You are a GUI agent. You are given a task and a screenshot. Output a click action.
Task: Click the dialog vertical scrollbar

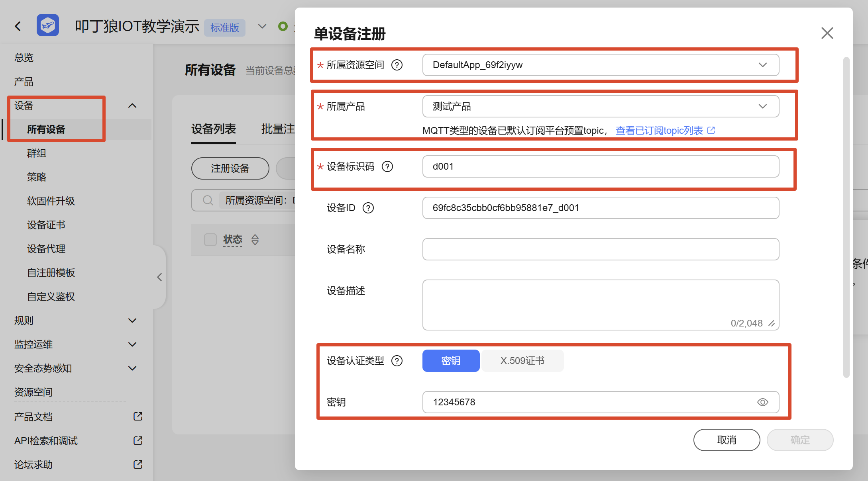pos(846,217)
